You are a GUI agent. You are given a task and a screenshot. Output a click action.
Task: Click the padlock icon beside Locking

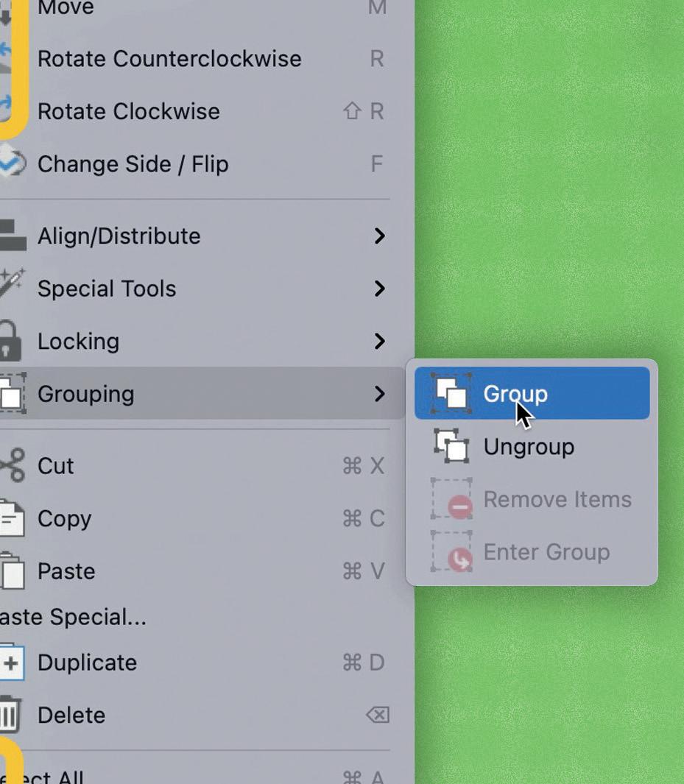coord(10,341)
